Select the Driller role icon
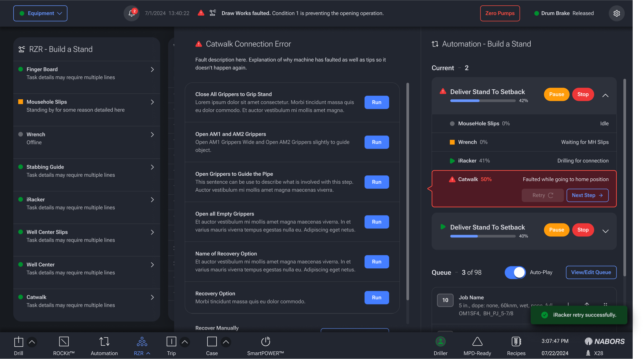Screen dimensions: 644x359 click(440, 342)
